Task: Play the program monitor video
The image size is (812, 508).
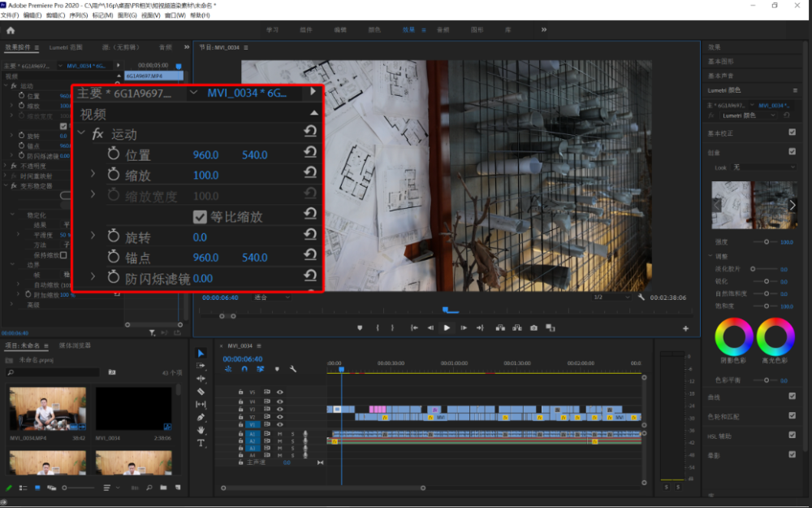Action: pyautogui.click(x=447, y=328)
